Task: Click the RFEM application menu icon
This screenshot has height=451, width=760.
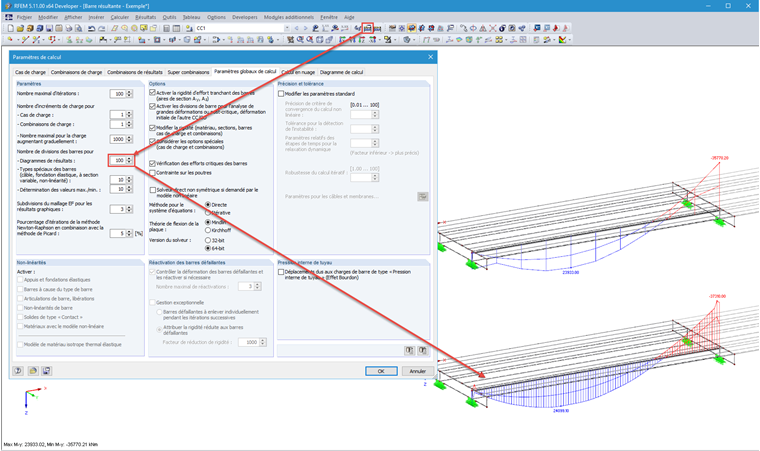Action: tap(8, 17)
